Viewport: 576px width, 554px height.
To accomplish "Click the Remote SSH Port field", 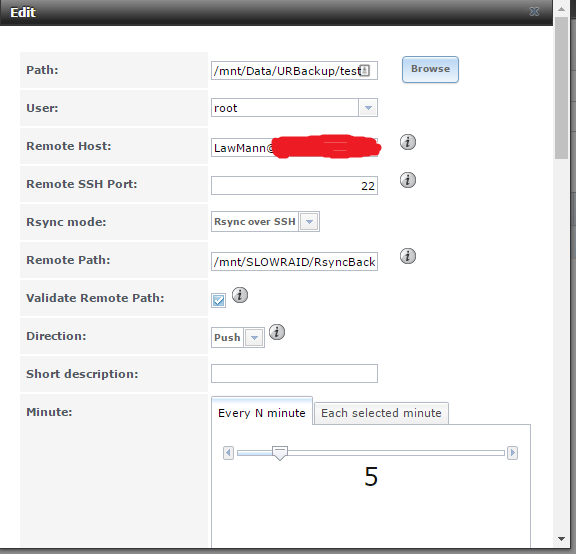I will click(x=294, y=186).
